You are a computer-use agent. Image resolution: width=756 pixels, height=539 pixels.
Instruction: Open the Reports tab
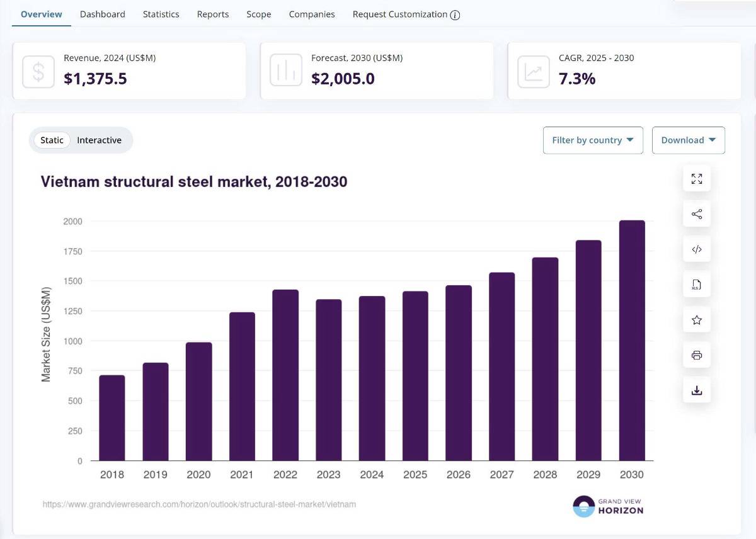[213, 14]
